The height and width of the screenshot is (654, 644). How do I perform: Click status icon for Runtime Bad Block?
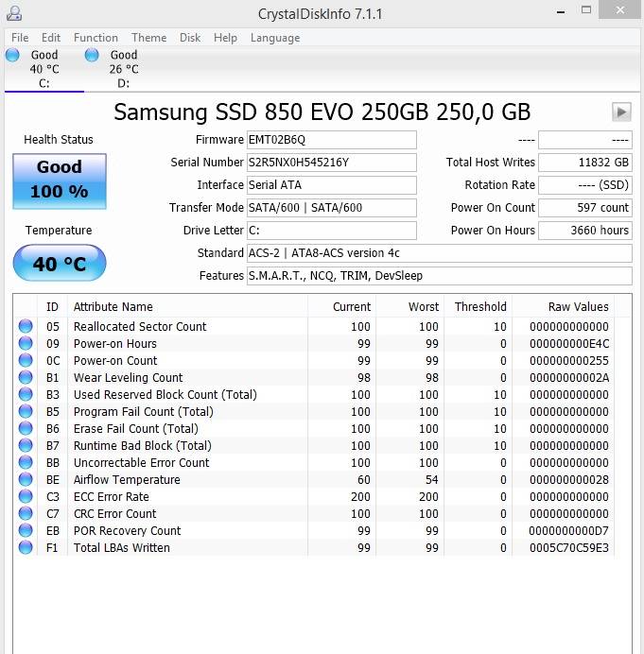pos(26,445)
